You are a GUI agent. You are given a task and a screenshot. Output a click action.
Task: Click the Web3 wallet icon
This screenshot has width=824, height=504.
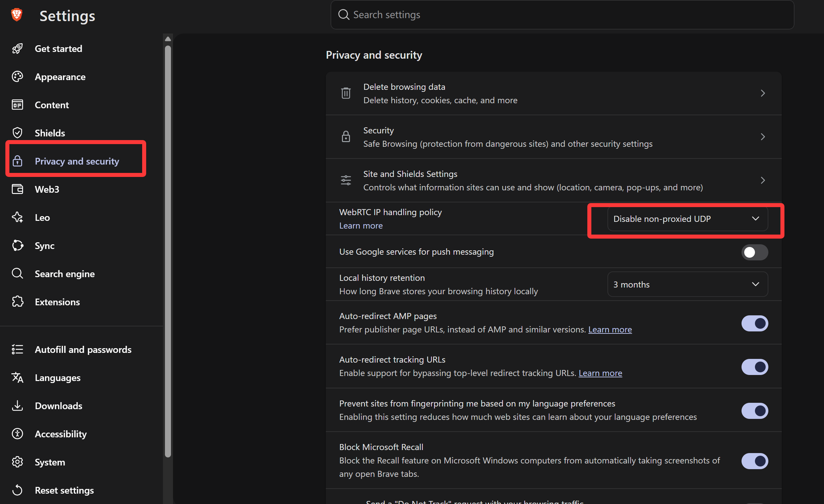coord(17,189)
